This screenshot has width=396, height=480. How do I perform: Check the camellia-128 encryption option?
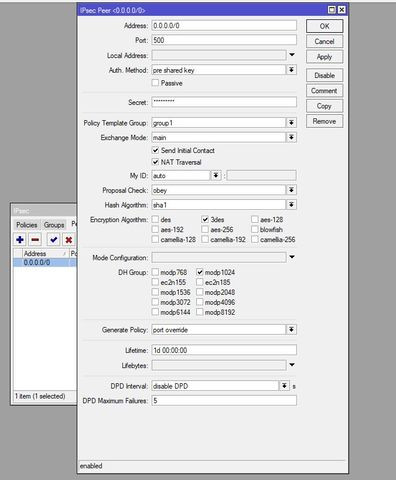point(155,239)
